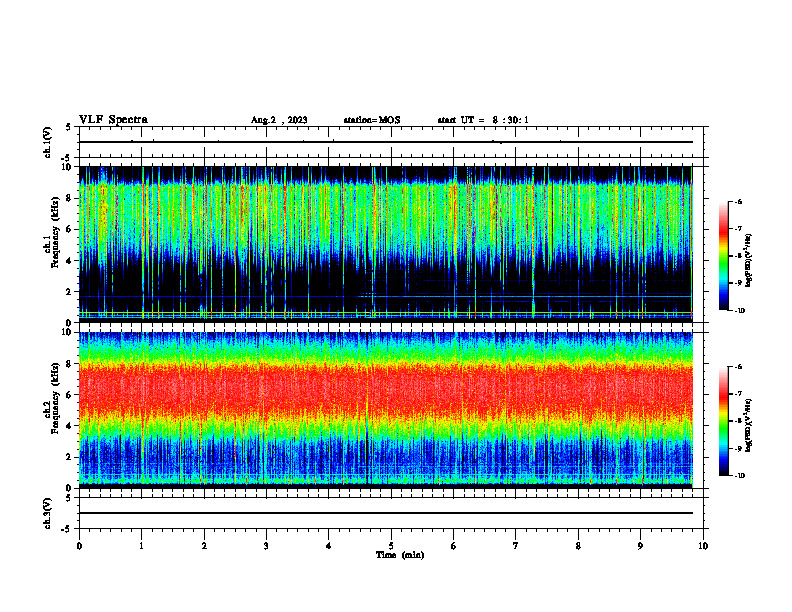This screenshot has height=612, width=792.
Task: Click the ch.1 spectrogram's 6 kHz tick label
Action: tap(69, 229)
